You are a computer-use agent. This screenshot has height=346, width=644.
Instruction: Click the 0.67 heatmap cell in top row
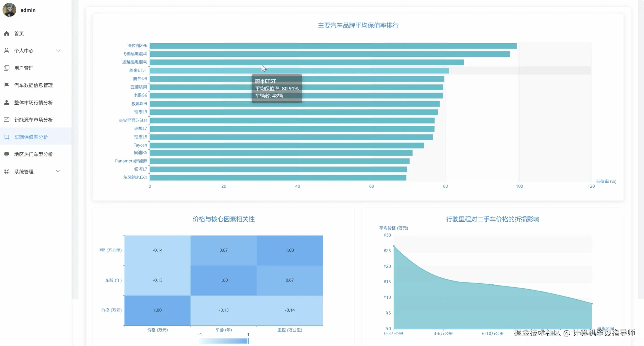(223, 250)
